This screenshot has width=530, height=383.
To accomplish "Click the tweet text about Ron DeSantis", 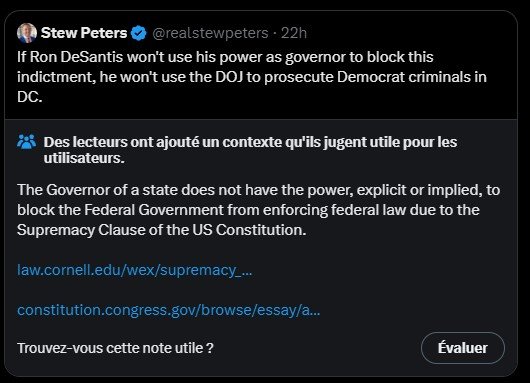I will [x=252, y=77].
